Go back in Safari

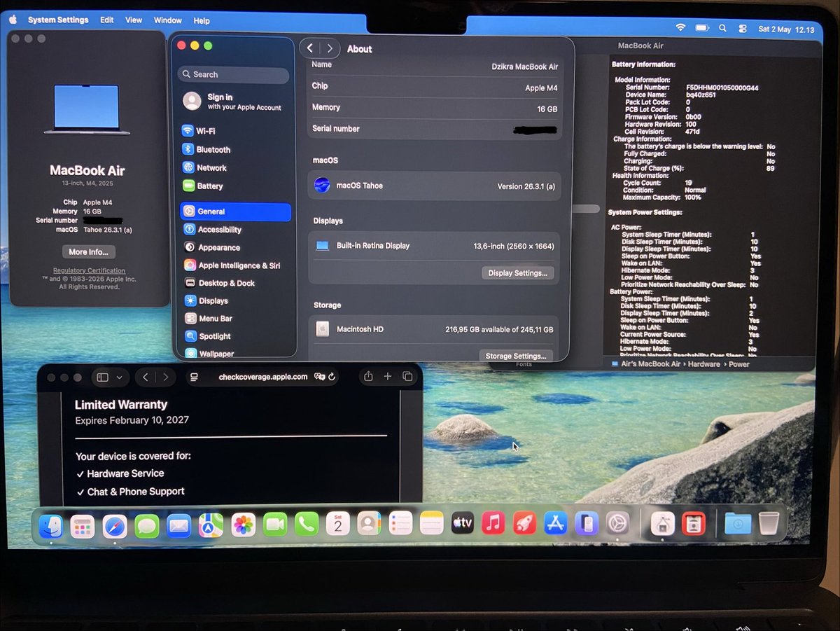145,377
